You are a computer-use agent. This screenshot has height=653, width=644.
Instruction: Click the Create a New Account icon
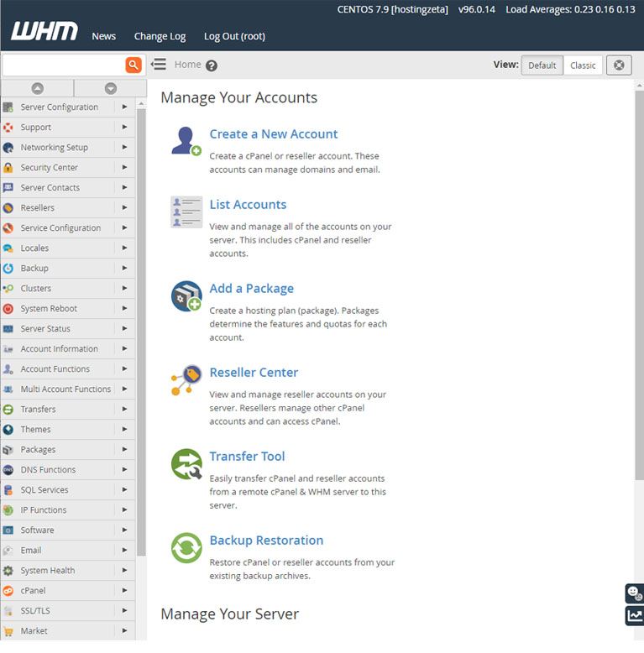pyautogui.click(x=186, y=141)
